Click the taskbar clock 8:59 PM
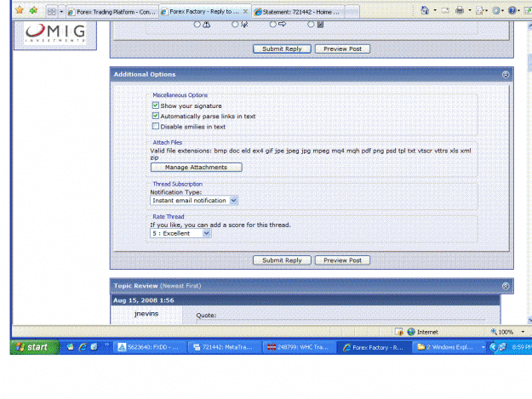 pyautogui.click(x=522, y=347)
